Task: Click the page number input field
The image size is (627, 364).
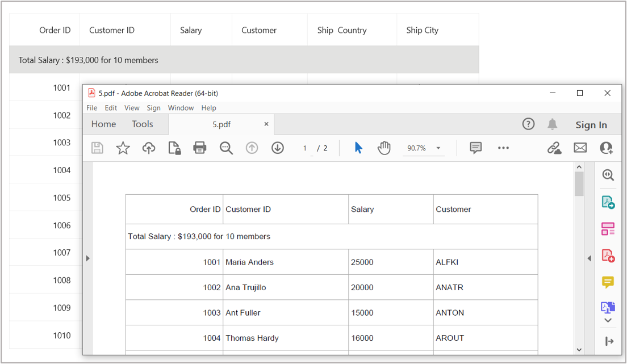Action: [304, 148]
